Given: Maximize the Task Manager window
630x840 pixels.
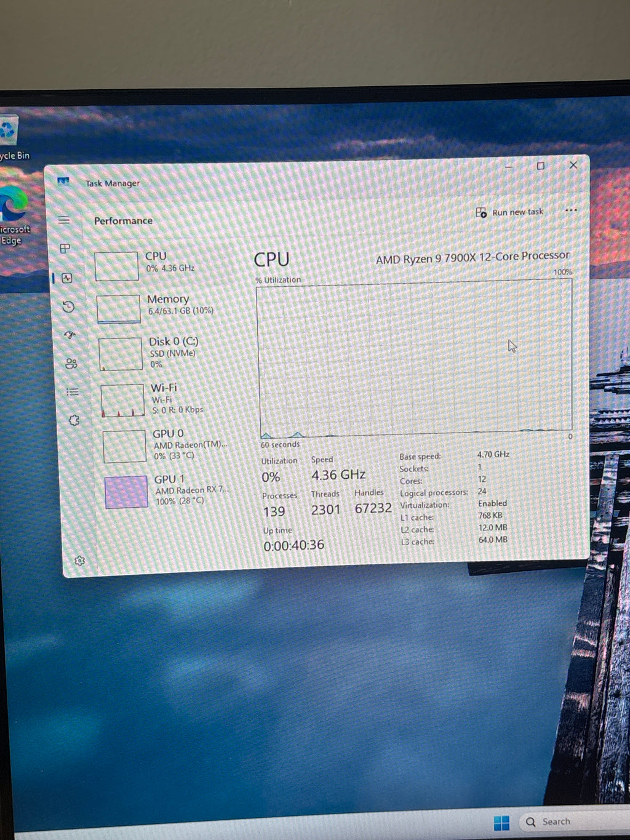Looking at the screenshot, I should tap(540, 166).
